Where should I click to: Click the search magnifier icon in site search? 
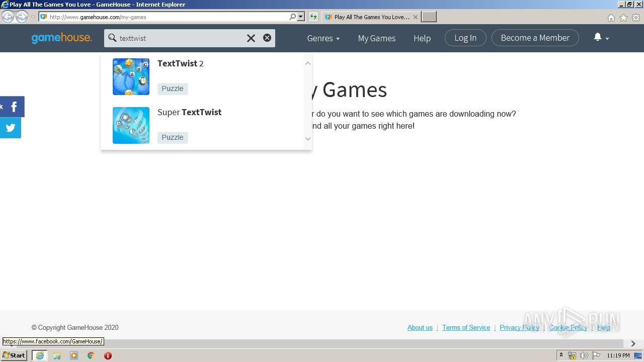pos(112,38)
